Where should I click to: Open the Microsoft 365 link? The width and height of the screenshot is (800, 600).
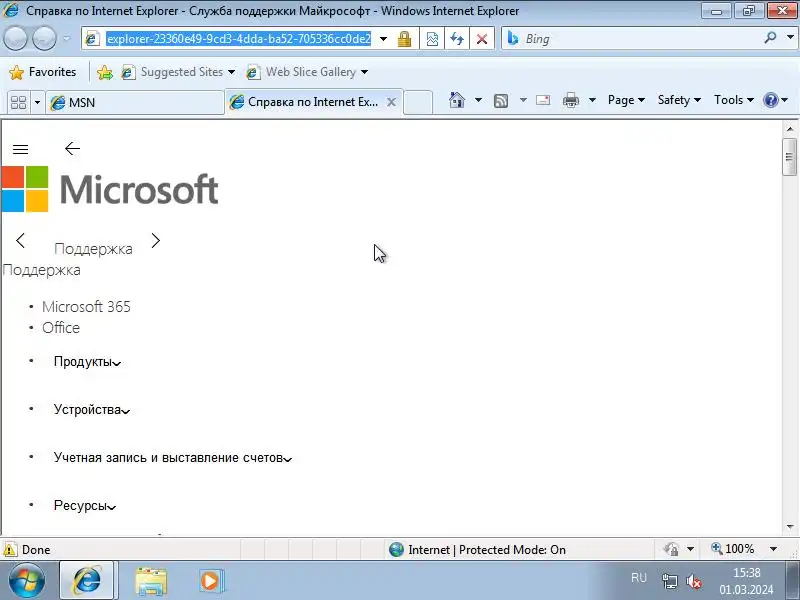pos(86,307)
